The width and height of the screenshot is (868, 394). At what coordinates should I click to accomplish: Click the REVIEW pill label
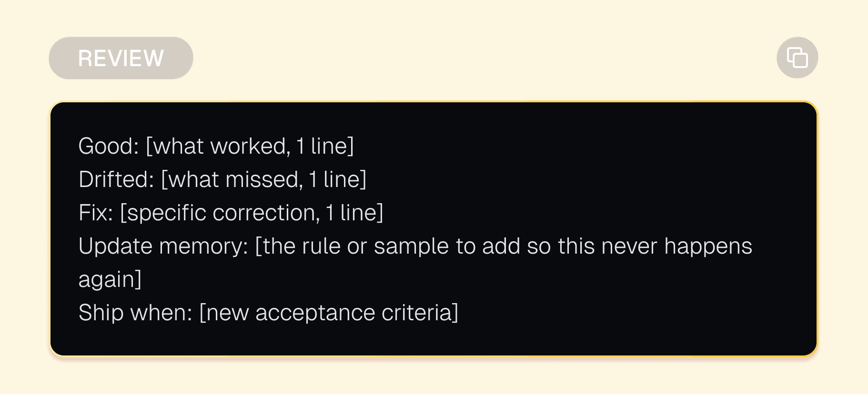coord(121,57)
